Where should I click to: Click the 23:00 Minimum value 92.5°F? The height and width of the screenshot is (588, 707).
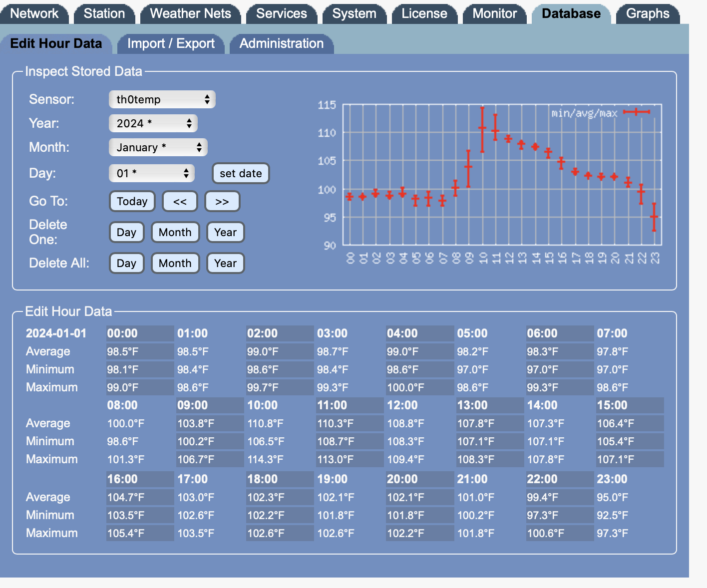coord(612,515)
